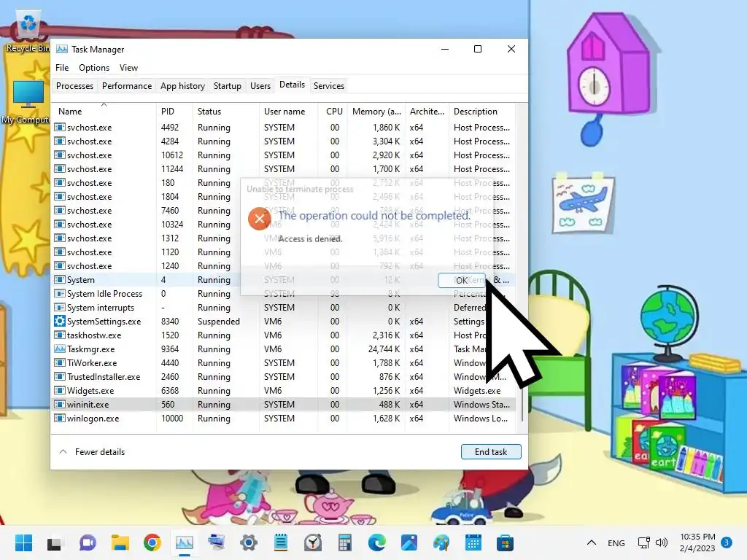Viewport: 747px width, 560px height.
Task: Click the Task Manager title bar icon
Action: click(61, 49)
